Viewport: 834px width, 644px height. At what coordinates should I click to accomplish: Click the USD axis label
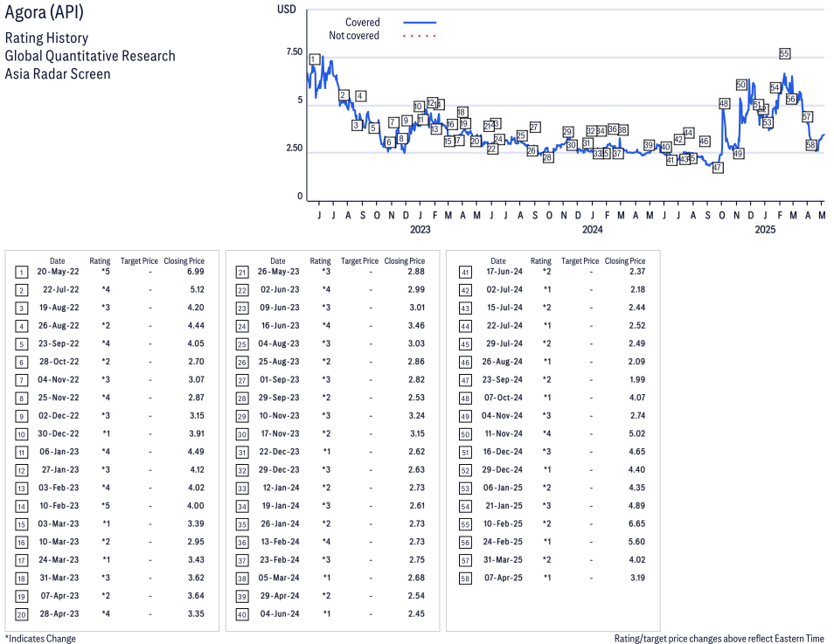tap(286, 10)
